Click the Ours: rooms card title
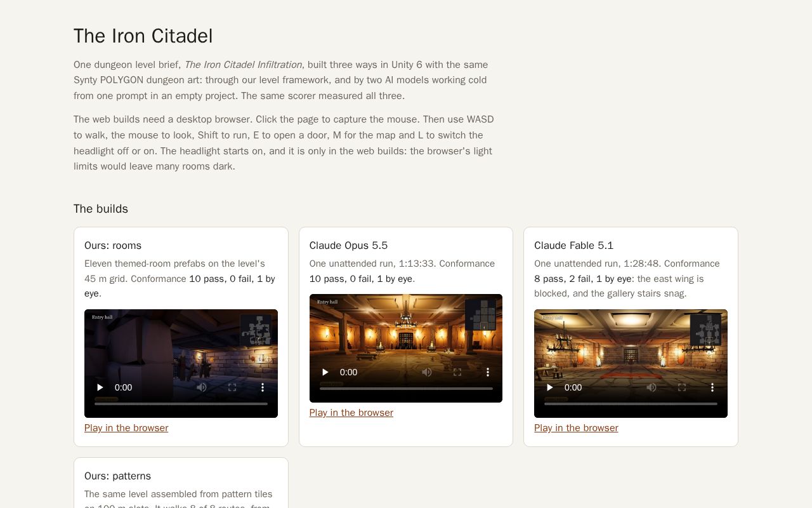 point(113,246)
